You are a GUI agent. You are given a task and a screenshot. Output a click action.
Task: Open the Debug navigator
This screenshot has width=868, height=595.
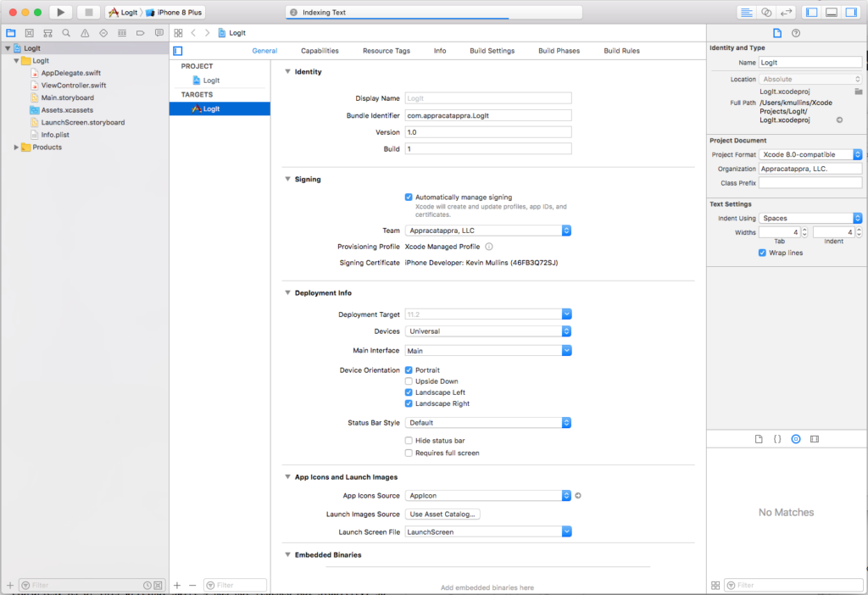click(x=122, y=32)
